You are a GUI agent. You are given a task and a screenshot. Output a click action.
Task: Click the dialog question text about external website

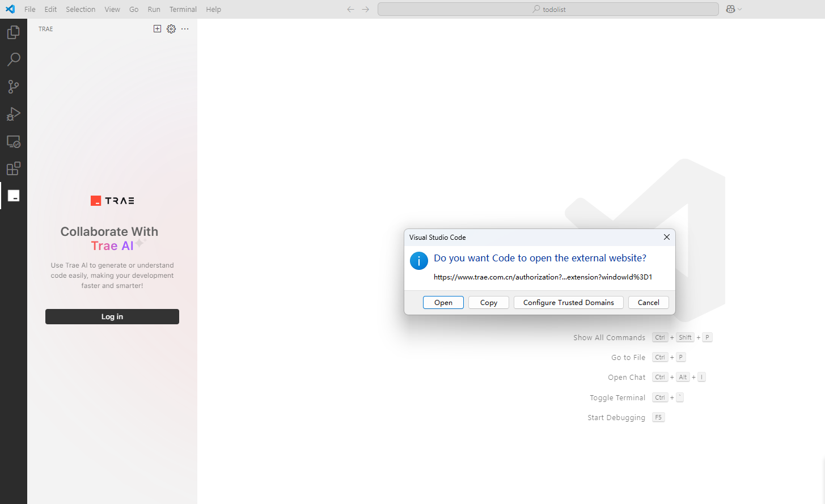[x=540, y=258]
